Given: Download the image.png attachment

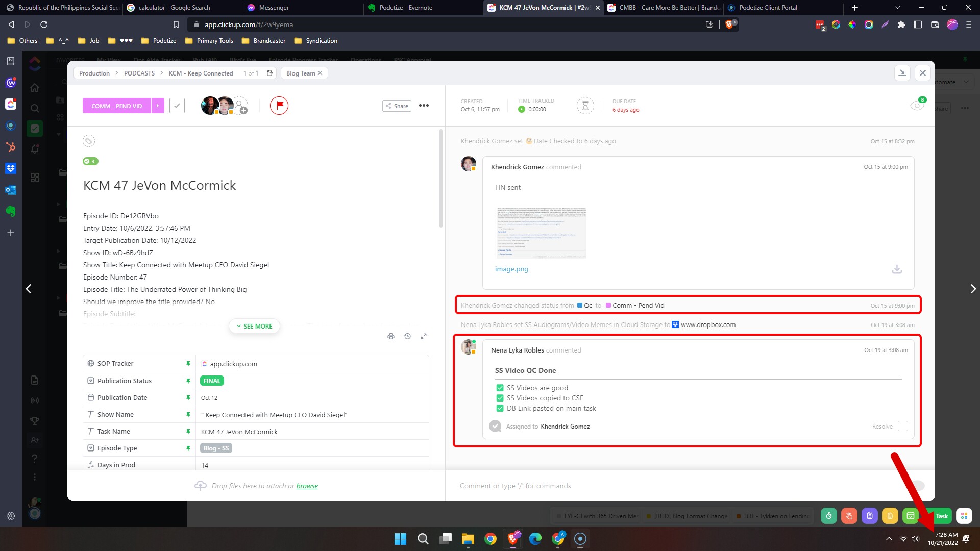Looking at the screenshot, I should pos(896,269).
